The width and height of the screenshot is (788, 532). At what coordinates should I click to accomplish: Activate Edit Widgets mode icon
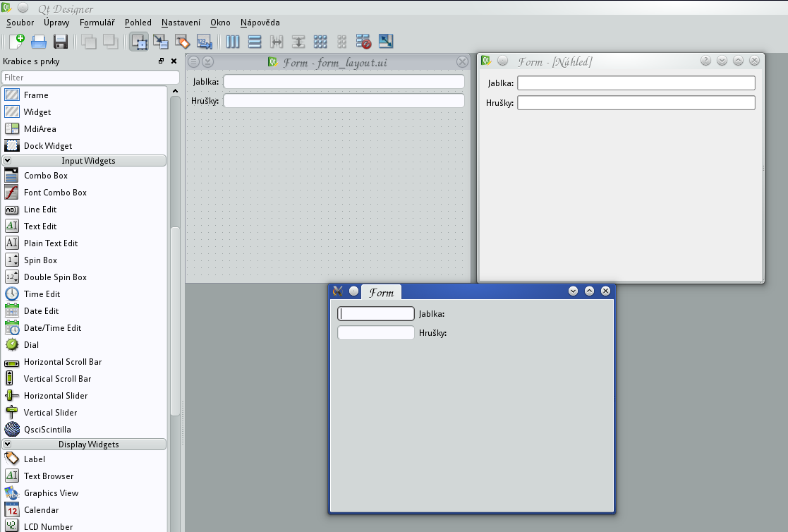139,41
